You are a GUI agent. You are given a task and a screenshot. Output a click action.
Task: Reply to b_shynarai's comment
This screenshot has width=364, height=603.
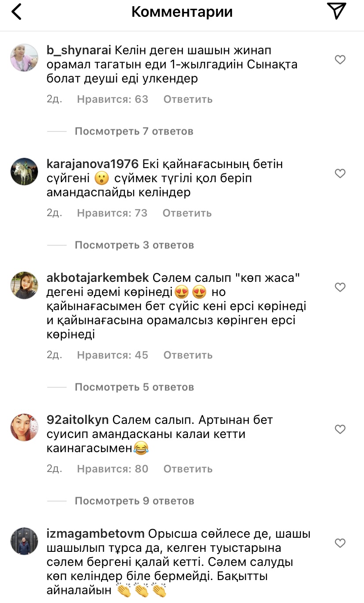pos(188,99)
